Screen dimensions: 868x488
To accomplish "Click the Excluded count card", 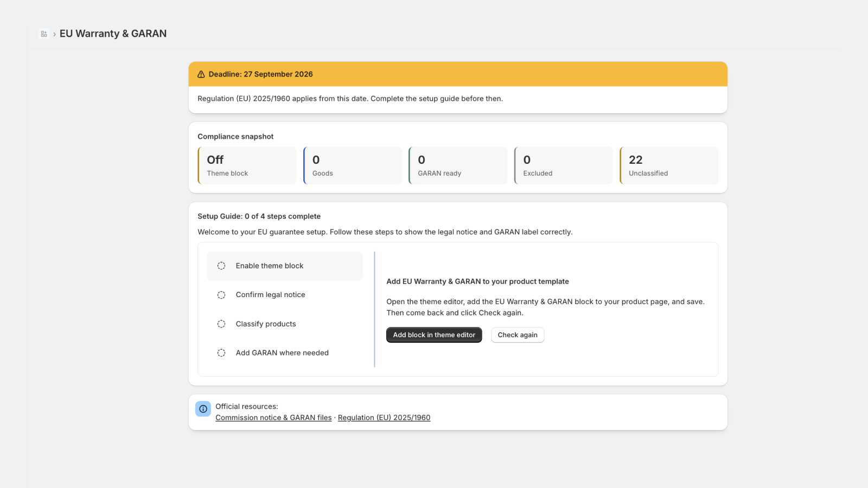I will coord(564,165).
